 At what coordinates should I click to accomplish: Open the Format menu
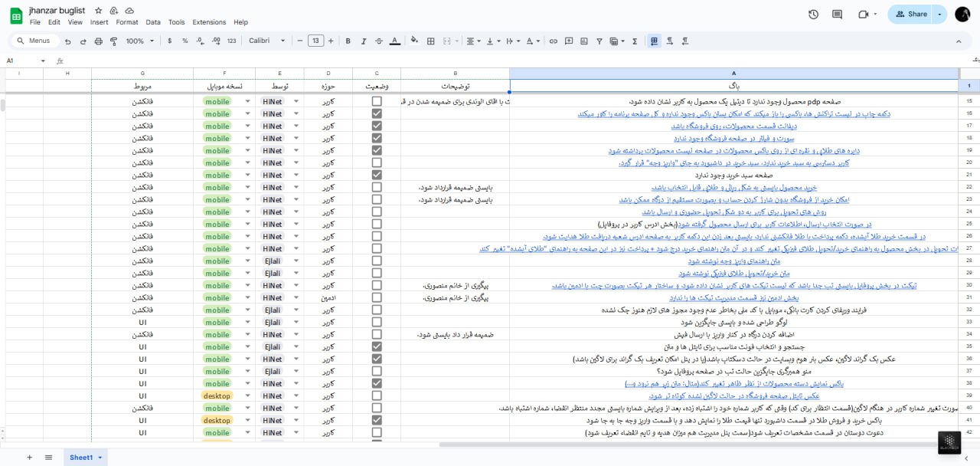127,22
